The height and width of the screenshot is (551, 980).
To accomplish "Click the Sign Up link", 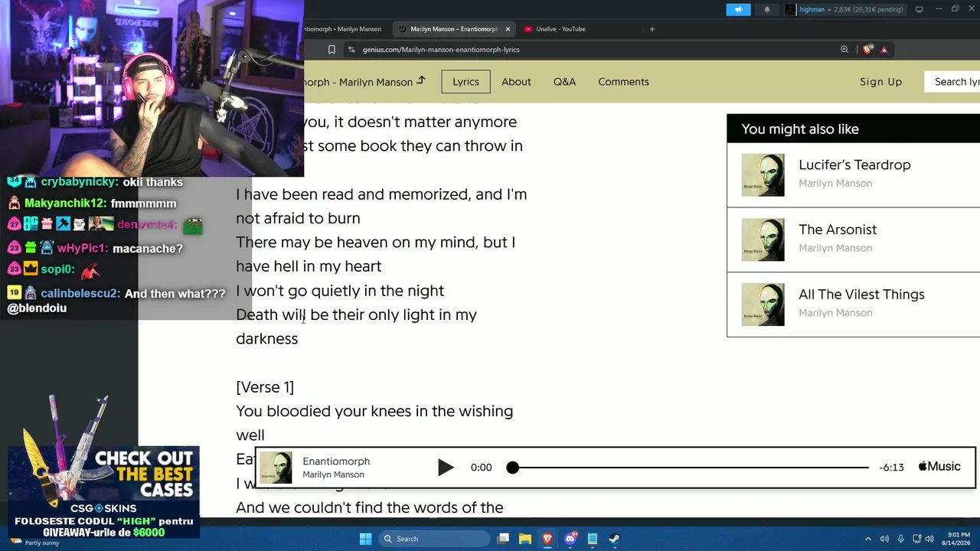I will (880, 82).
